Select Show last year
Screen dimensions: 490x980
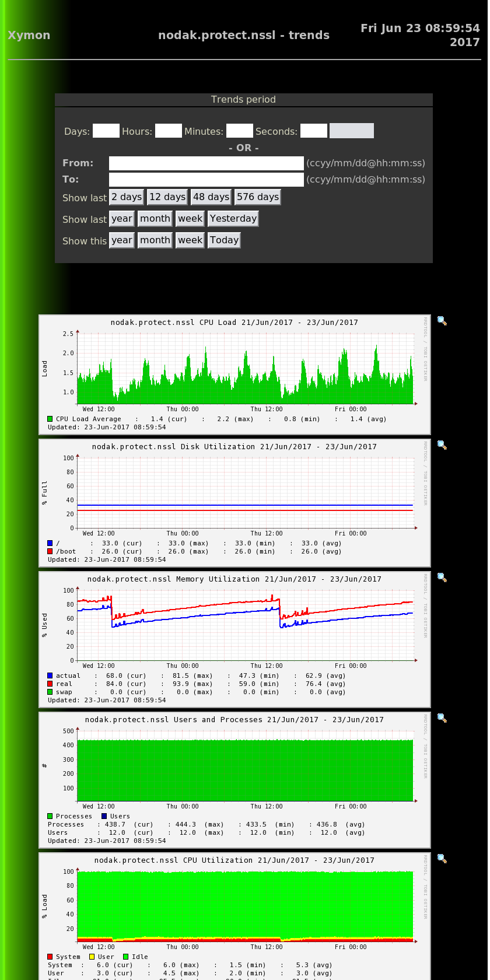pos(122,219)
